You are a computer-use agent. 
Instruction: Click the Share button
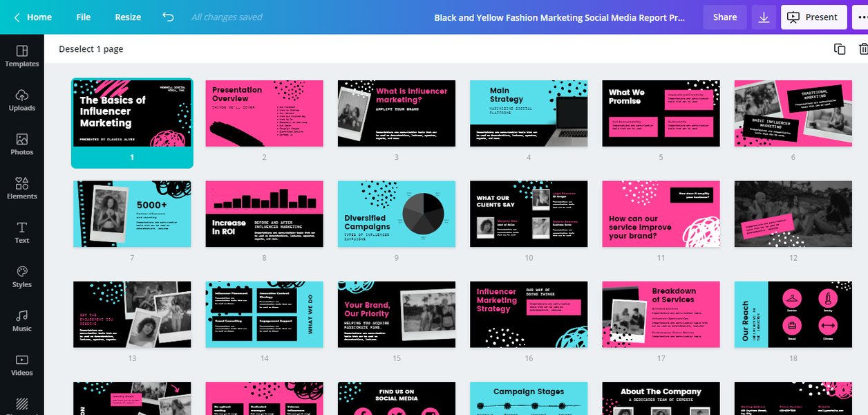point(725,17)
